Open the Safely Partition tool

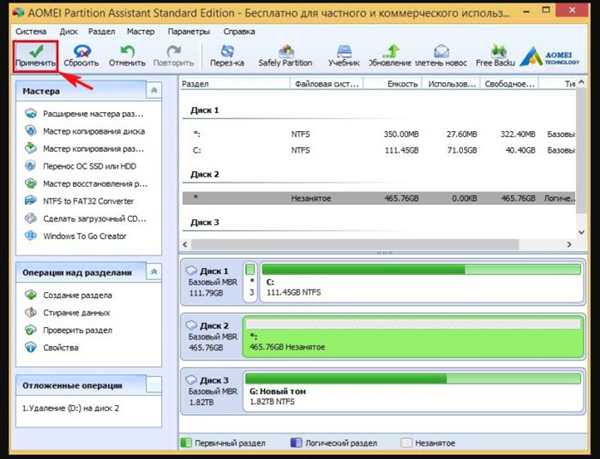coord(285,56)
